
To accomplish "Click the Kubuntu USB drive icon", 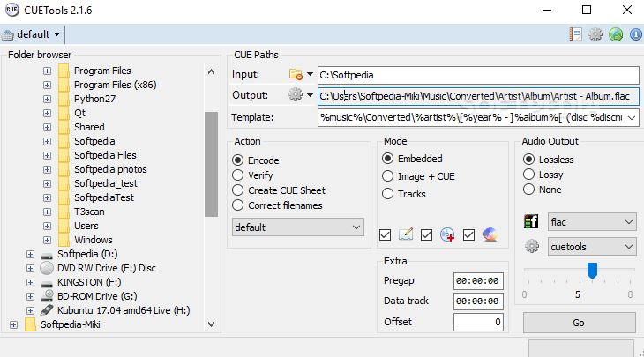I will 47,309.
